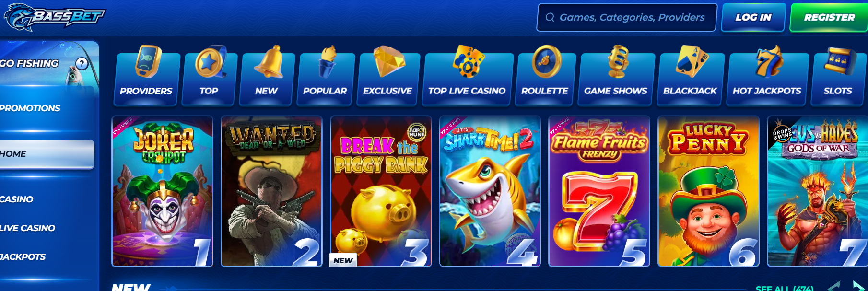Select the Slots category tab

[838, 75]
